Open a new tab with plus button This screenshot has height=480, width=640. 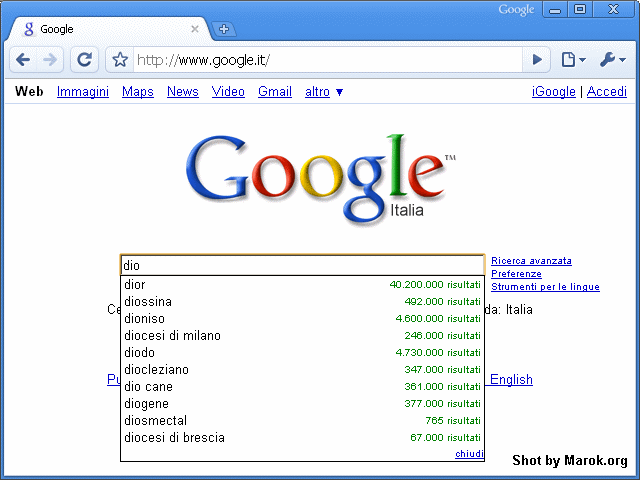point(224,29)
